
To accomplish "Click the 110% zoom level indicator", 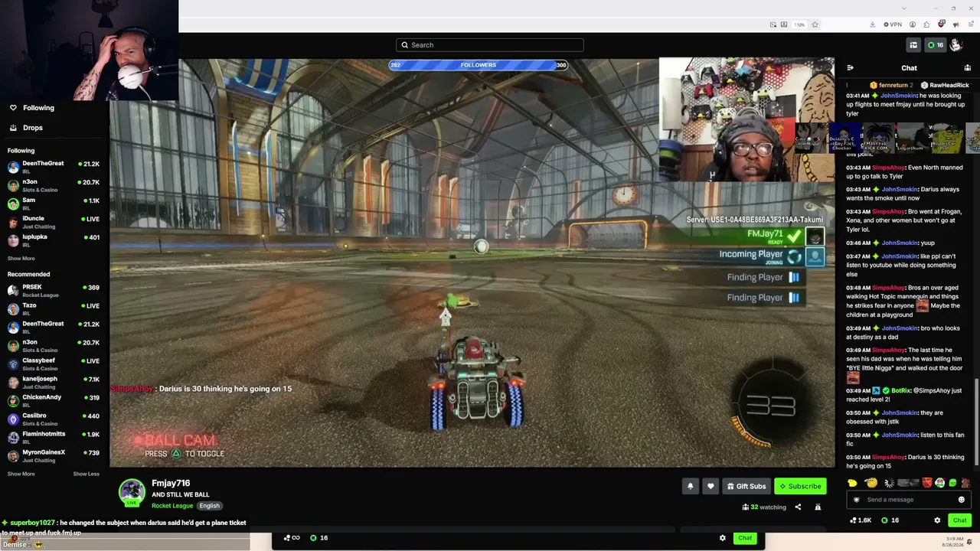I will [x=799, y=24].
